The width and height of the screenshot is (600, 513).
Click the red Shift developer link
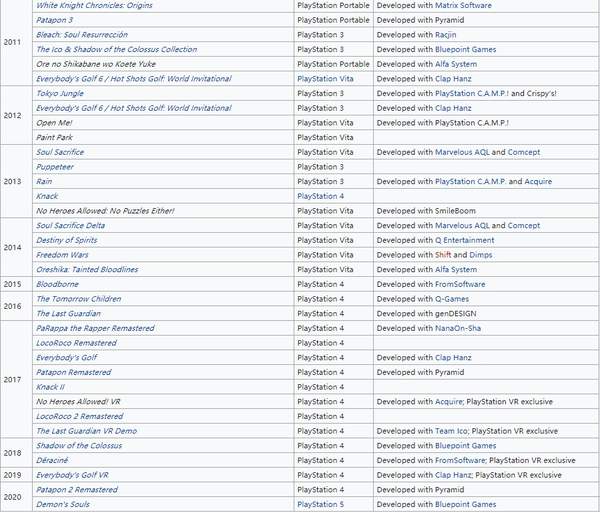(443, 255)
